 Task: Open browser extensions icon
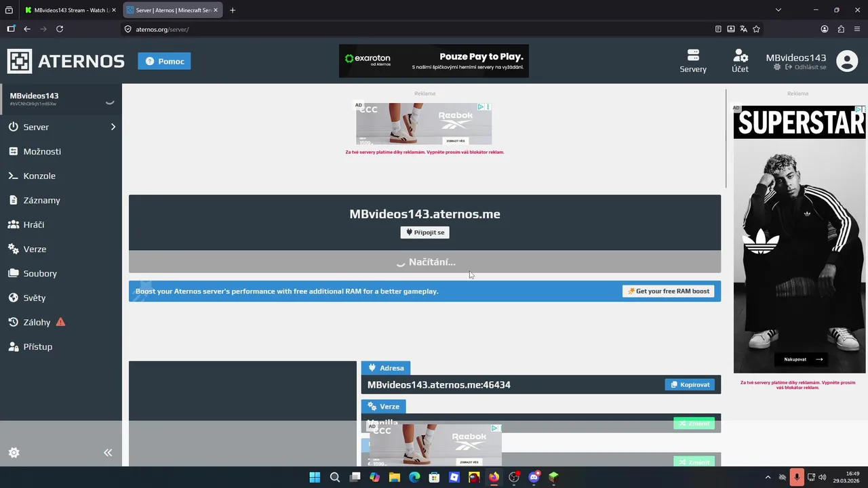pos(841,29)
